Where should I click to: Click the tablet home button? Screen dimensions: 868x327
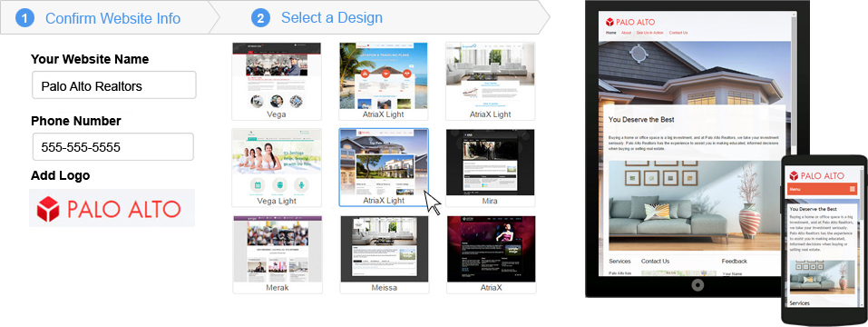coord(697,286)
